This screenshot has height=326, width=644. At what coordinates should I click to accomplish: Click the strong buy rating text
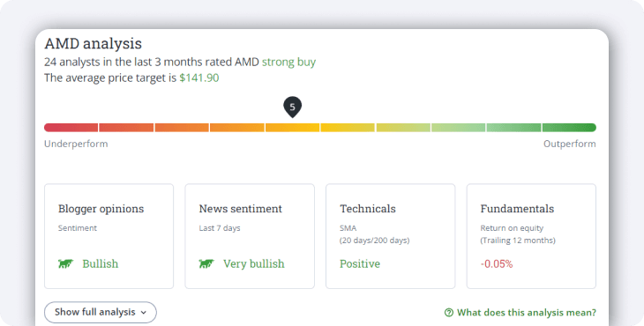pyautogui.click(x=288, y=62)
